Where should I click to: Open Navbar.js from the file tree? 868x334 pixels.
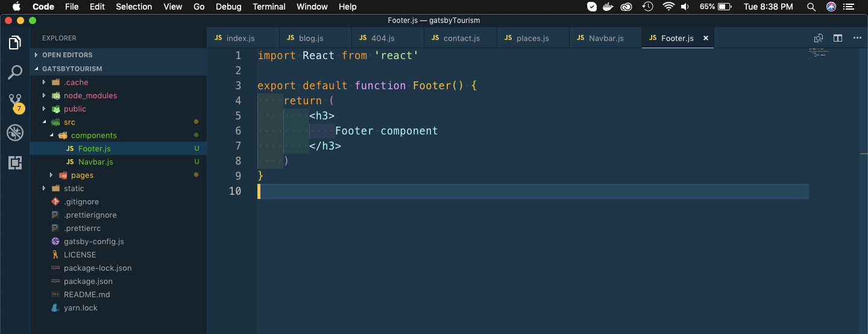pos(118,162)
